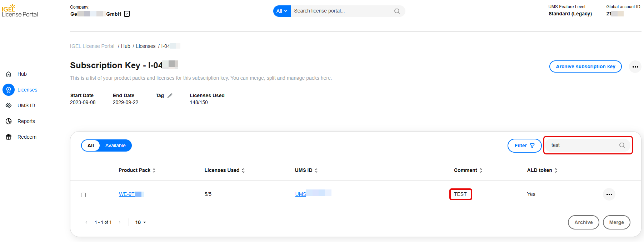Open Hub in the sidebar

tap(22, 74)
